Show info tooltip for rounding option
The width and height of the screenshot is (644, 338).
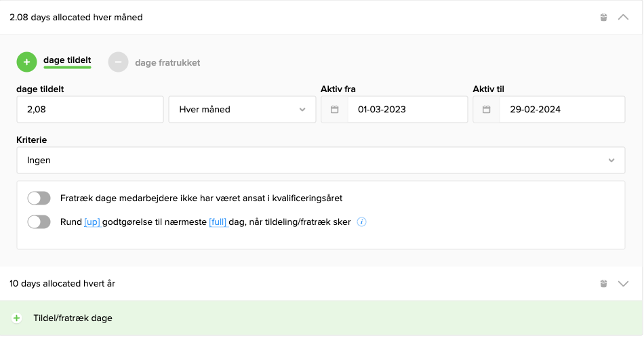click(362, 221)
